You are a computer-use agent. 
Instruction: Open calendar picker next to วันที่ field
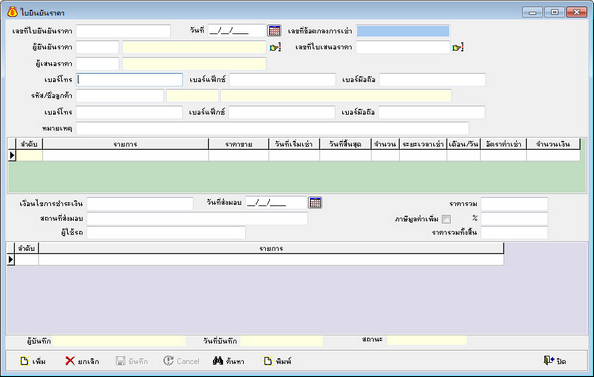(274, 31)
